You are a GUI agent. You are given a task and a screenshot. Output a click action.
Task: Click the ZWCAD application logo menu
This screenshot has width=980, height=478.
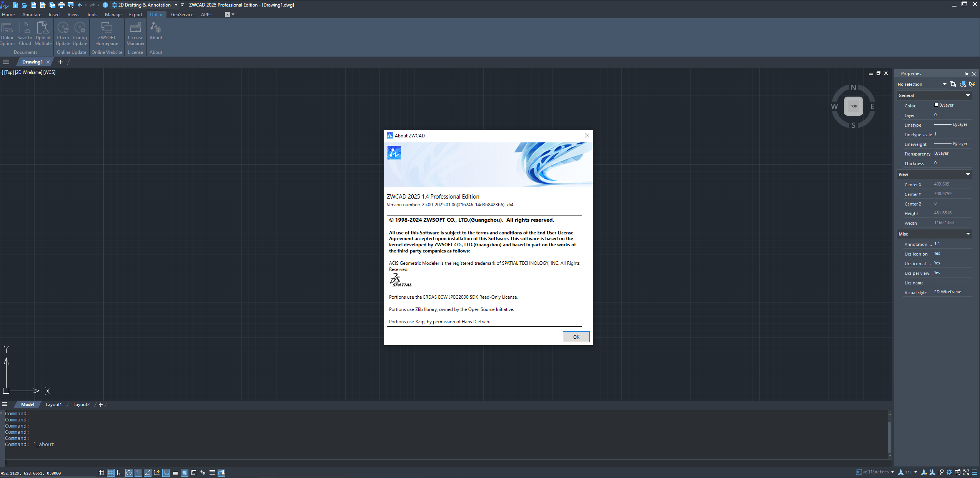(5, 5)
